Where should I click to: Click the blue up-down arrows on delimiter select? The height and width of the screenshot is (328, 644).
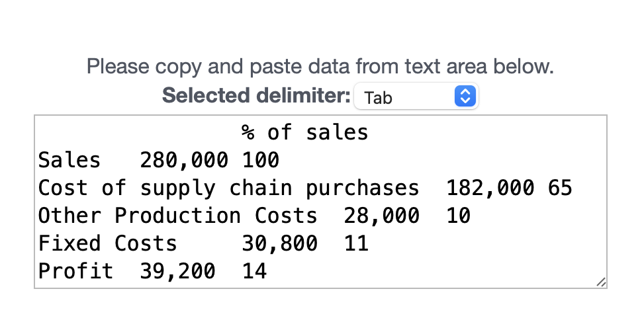[x=465, y=97]
